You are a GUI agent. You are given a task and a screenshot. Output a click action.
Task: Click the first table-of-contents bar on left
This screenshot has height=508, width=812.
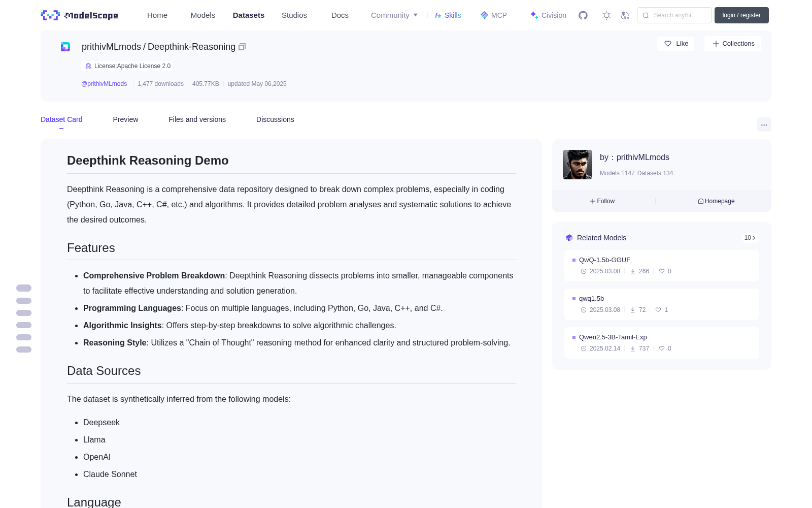[x=24, y=288]
